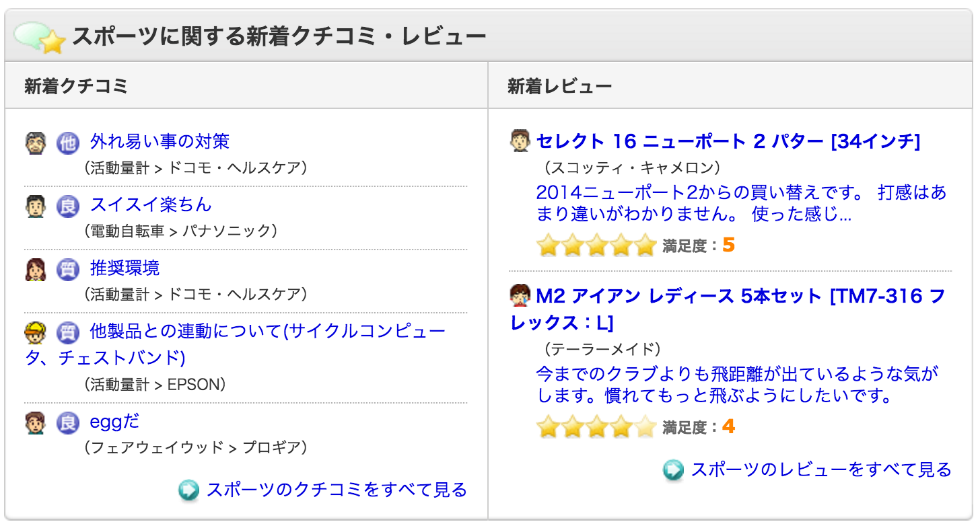Open the 外れ易い事の対策 post

pos(160,142)
